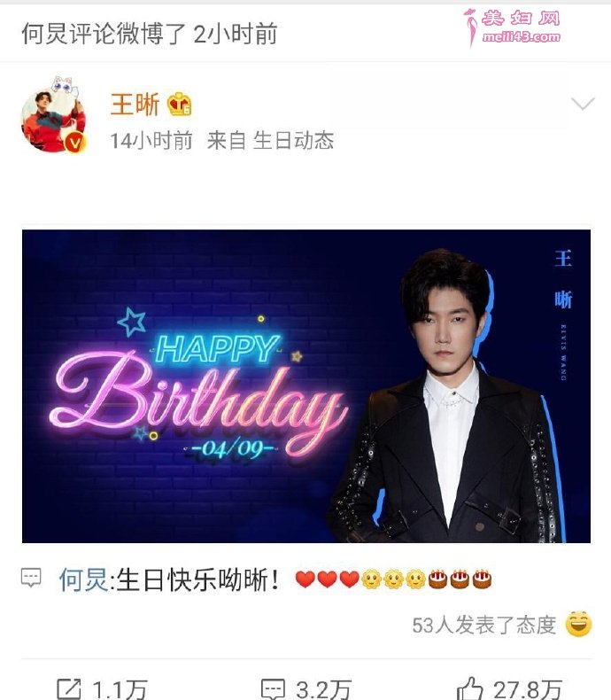Open the comments via 3.2万 icon

(273, 688)
